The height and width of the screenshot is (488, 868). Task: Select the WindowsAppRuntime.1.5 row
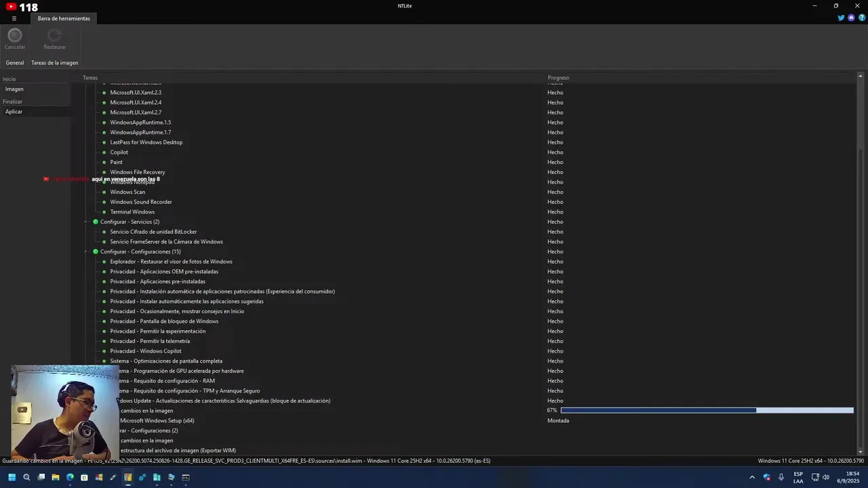click(140, 122)
